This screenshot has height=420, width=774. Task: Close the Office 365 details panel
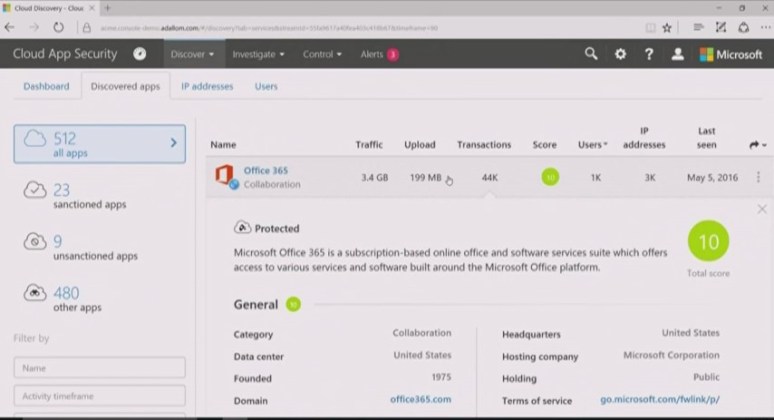pos(762,209)
